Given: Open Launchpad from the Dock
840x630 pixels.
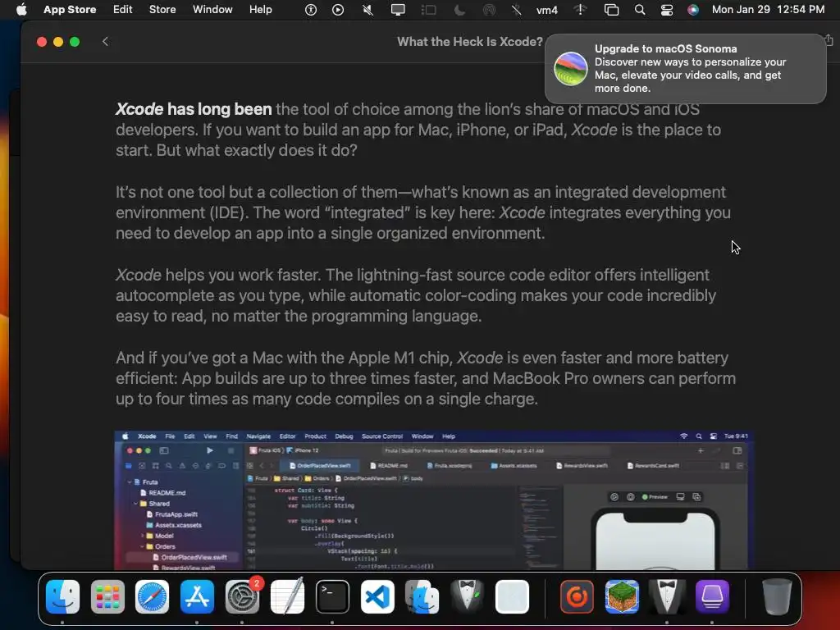Looking at the screenshot, I should pyautogui.click(x=107, y=596).
